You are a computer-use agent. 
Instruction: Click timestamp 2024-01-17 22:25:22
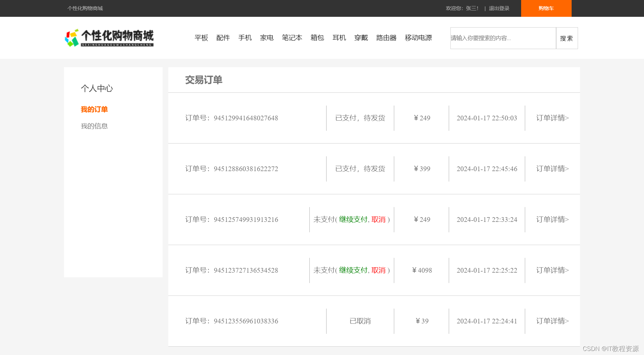click(487, 270)
